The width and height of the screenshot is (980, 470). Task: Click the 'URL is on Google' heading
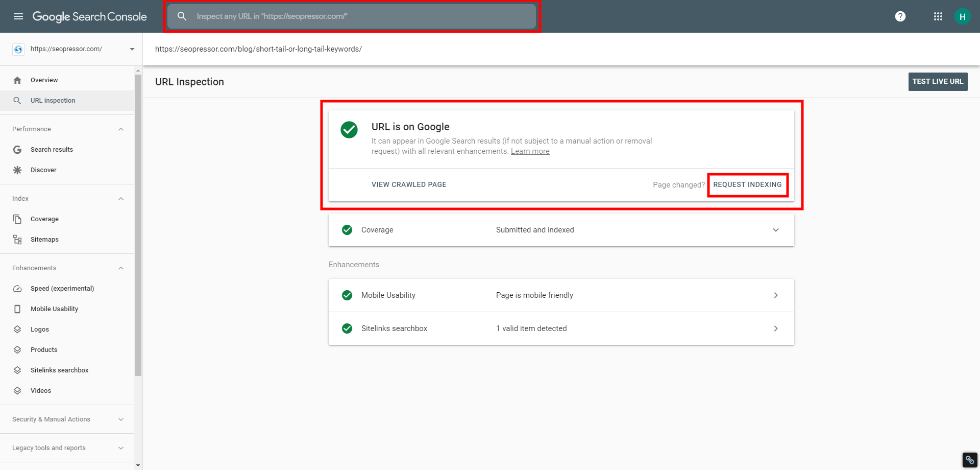(410, 127)
